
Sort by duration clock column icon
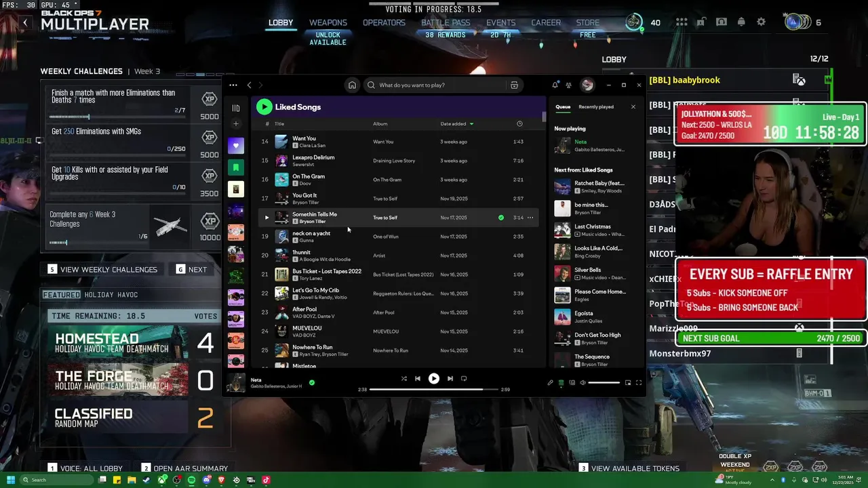(x=519, y=124)
